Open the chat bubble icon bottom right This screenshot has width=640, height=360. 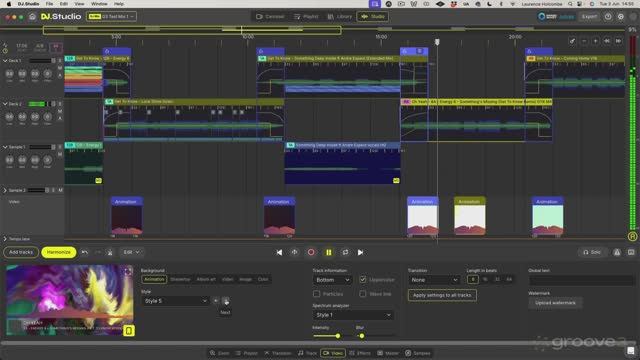631,351
